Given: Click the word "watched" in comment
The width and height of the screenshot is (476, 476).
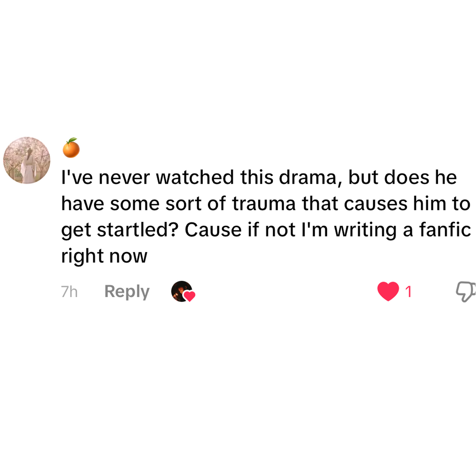Looking at the screenshot, I should (x=195, y=177).
